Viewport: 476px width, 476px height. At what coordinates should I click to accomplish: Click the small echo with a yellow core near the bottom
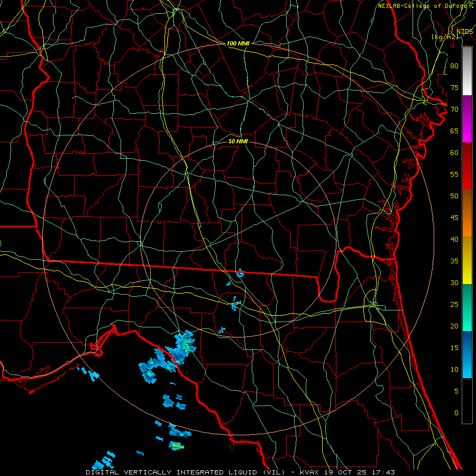176,446
